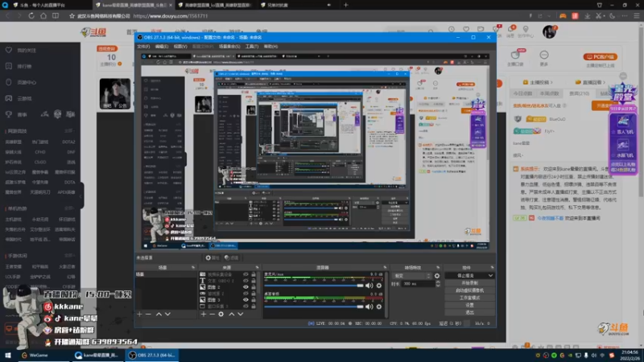Open OBS 视图(V) menu
This screenshot has width=644, height=362.
[180, 47]
